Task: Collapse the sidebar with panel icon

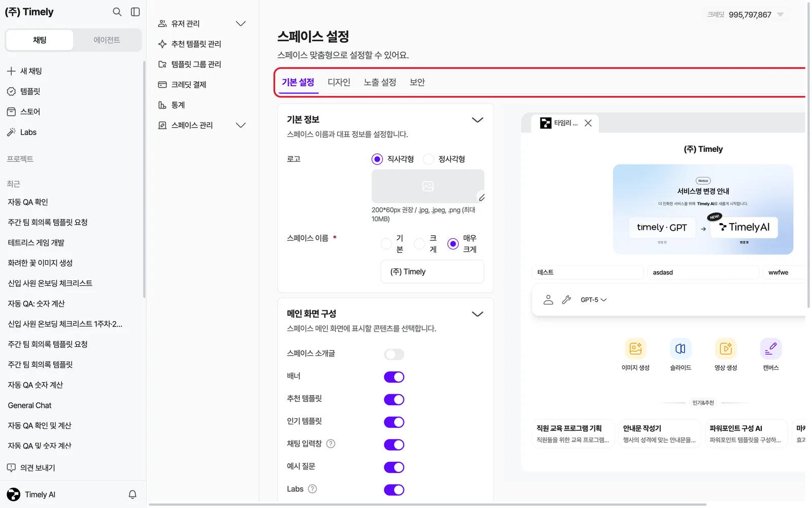Action: click(136, 12)
